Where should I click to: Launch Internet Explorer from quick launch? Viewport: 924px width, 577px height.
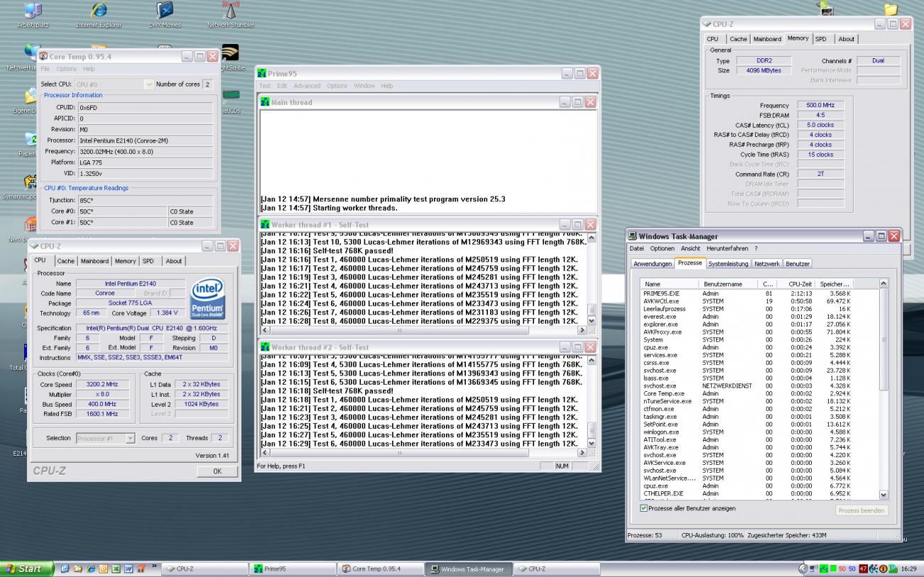pyautogui.click(x=91, y=568)
